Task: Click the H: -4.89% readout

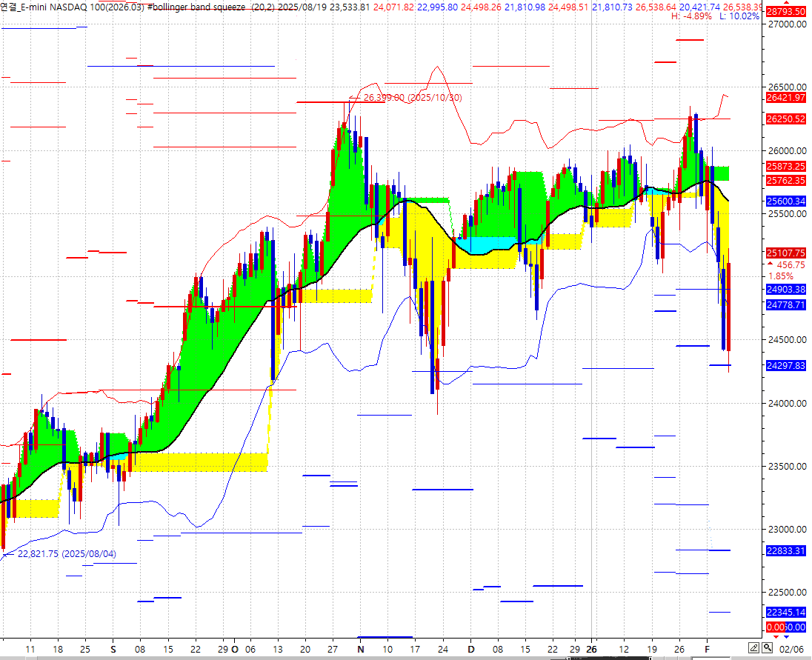Action: (693, 16)
